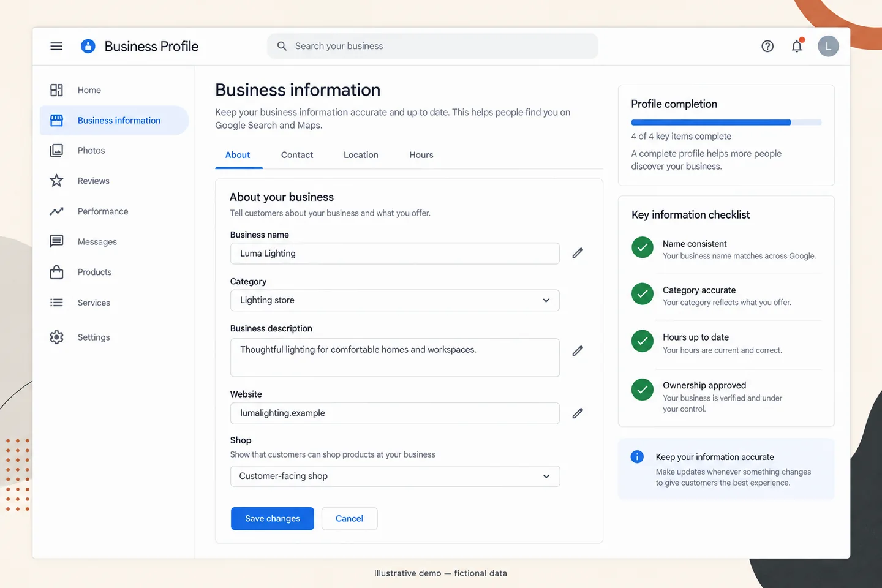This screenshot has width=882, height=588.
Task: Edit the Business description with the pencil icon
Action: point(578,351)
